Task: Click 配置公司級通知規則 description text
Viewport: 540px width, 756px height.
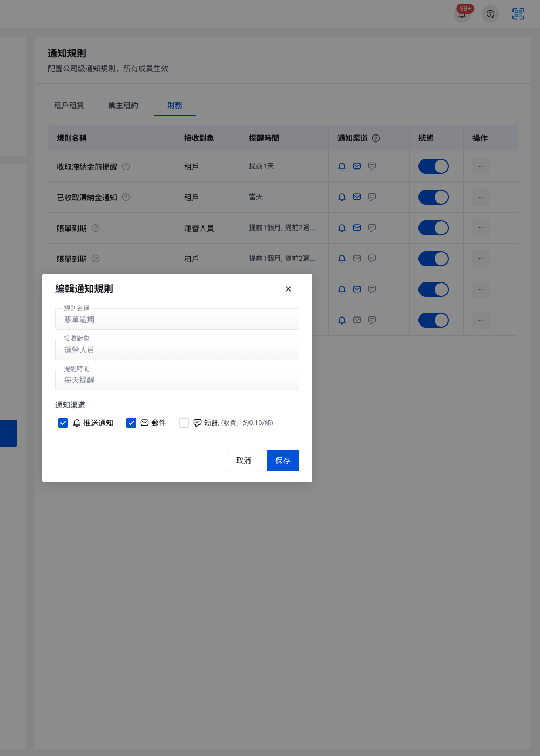Action: point(108,69)
